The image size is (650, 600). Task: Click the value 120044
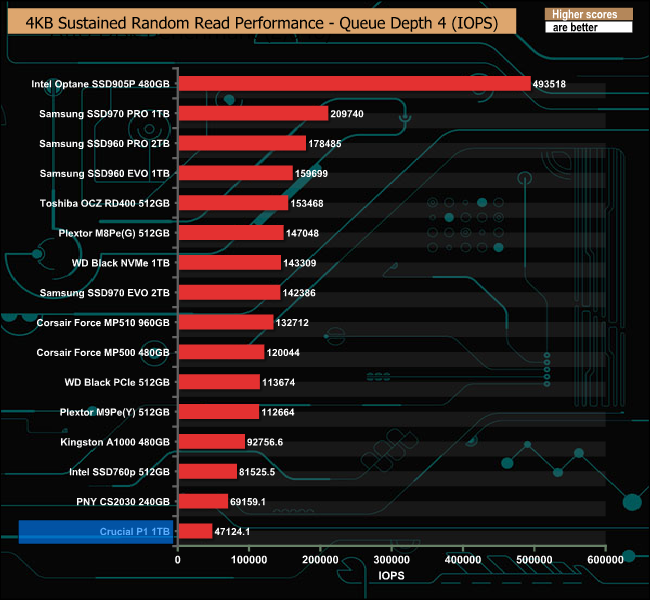[283, 353]
